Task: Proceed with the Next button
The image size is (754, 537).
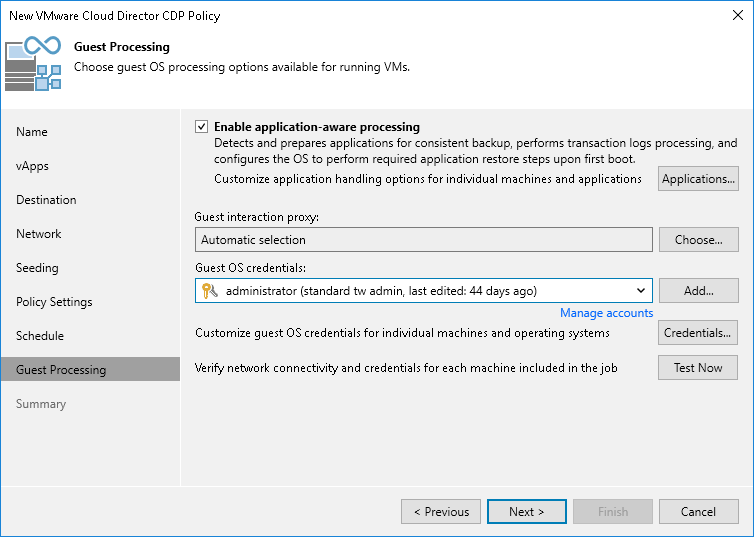Action: click(x=527, y=512)
